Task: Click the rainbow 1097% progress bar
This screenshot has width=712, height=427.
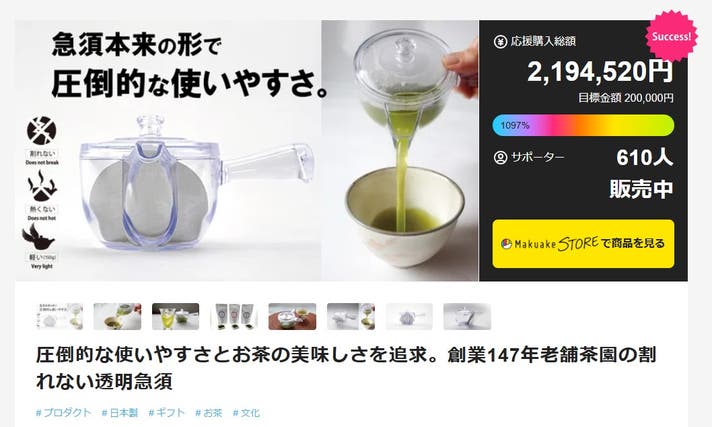Action: click(583, 125)
